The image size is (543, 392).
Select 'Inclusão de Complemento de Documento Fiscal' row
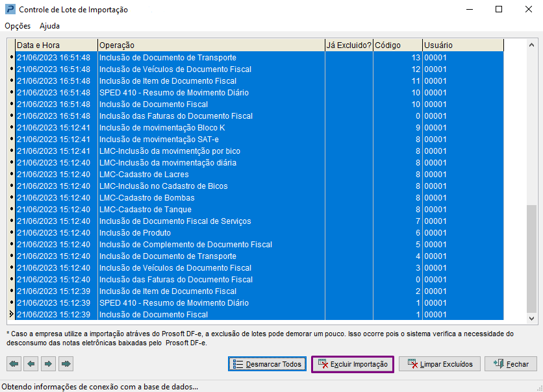[259, 245]
